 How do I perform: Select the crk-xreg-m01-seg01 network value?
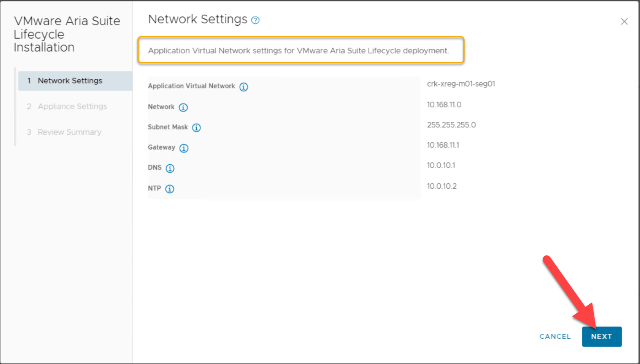(x=461, y=84)
